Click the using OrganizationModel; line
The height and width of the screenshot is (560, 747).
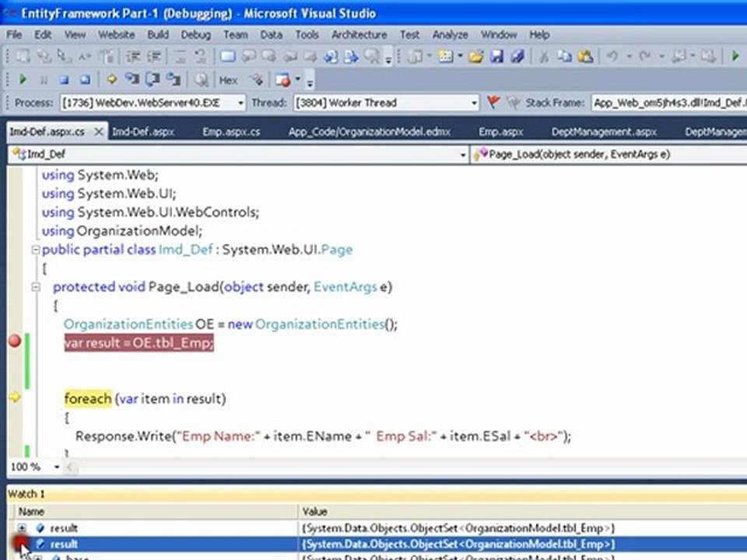click(122, 231)
